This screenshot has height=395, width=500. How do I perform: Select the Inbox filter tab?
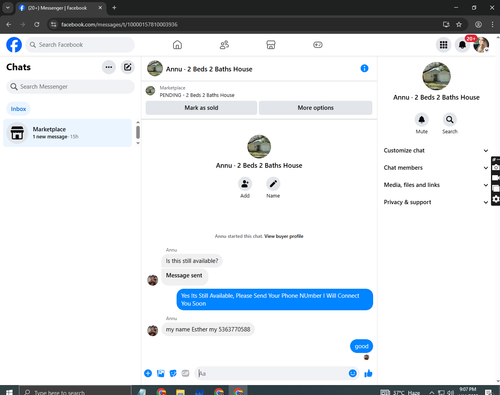click(18, 109)
